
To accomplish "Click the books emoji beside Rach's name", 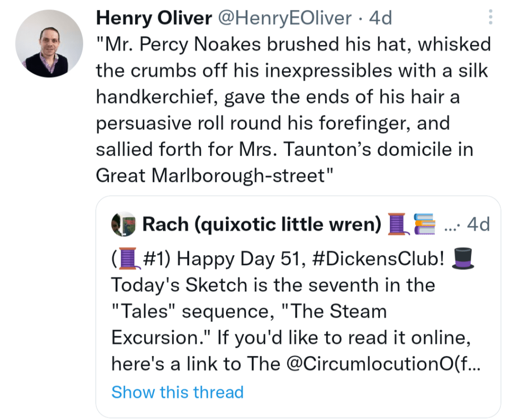I will [x=425, y=224].
